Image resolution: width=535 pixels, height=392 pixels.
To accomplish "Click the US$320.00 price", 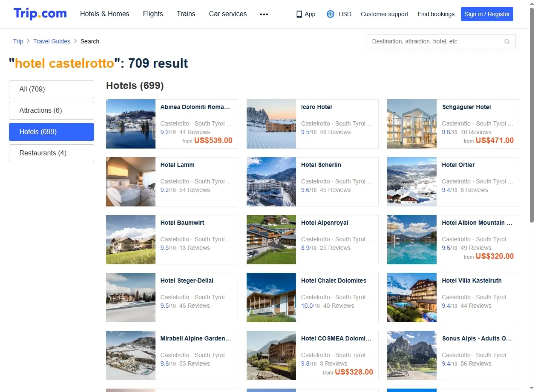I will click(x=495, y=256).
